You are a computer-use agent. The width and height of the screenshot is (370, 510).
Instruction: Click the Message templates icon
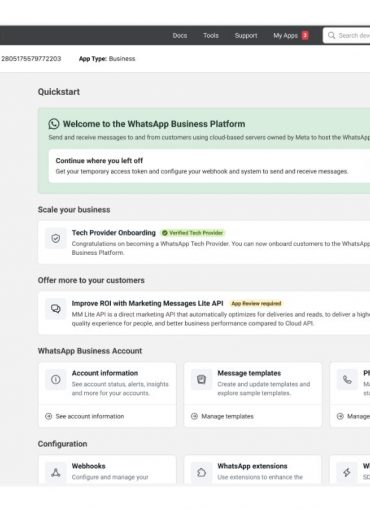point(201,379)
